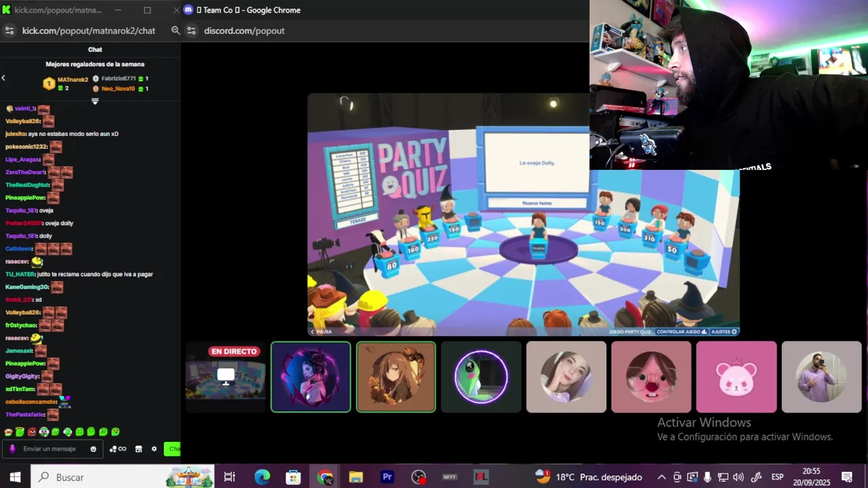Open Neo_Nova19 gifter entry
868x488 pixels.
pos(120,89)
